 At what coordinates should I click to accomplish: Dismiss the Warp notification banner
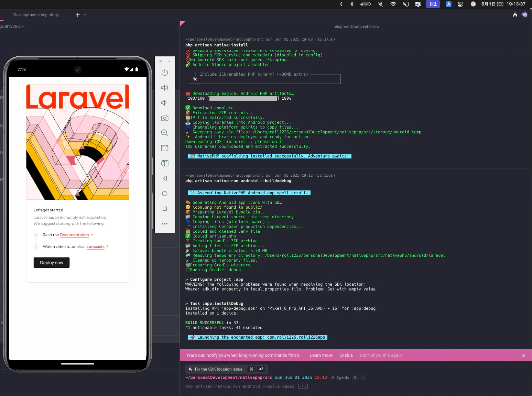(x=524, y=355)
